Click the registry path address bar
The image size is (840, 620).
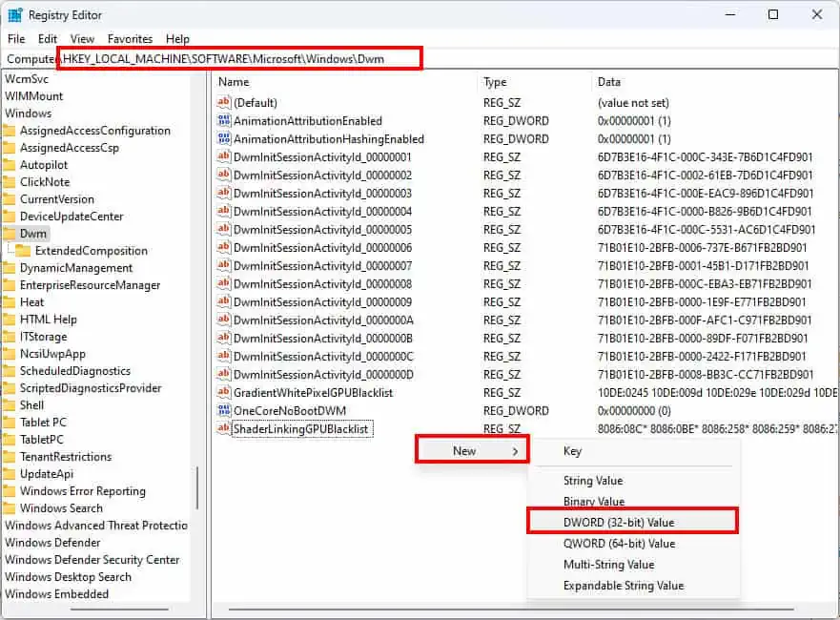[238, 58]
